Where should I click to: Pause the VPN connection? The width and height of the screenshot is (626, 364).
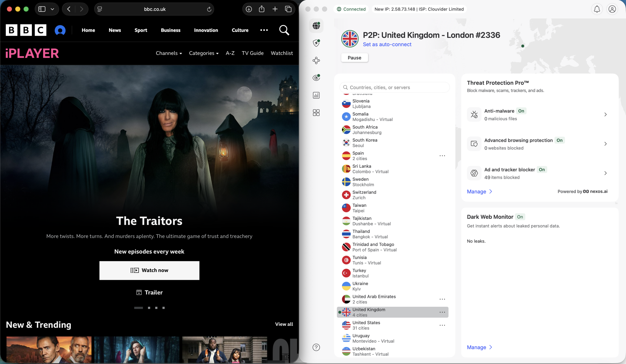coord(355,58)
